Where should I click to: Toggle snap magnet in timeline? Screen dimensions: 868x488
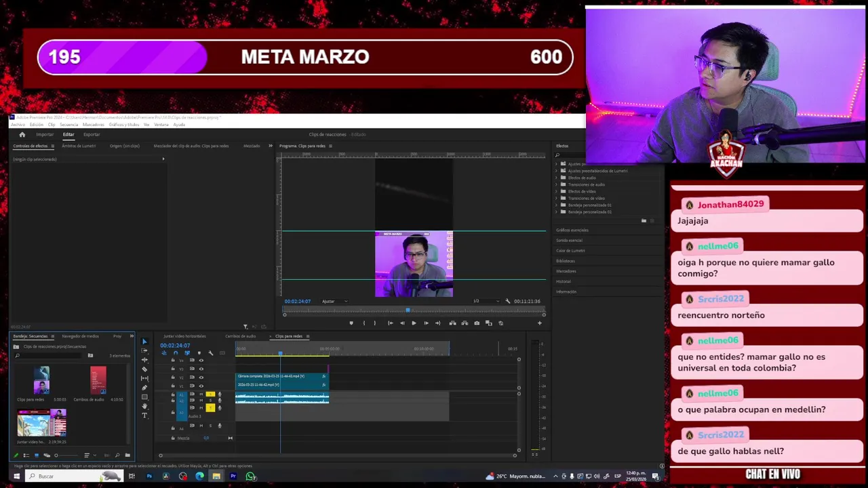point(176,353)
